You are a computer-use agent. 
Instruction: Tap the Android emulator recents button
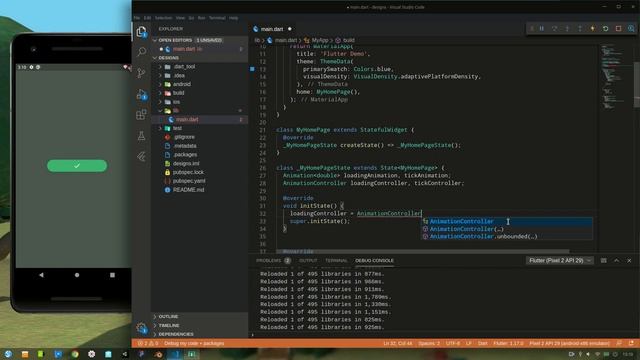[112, 275]
